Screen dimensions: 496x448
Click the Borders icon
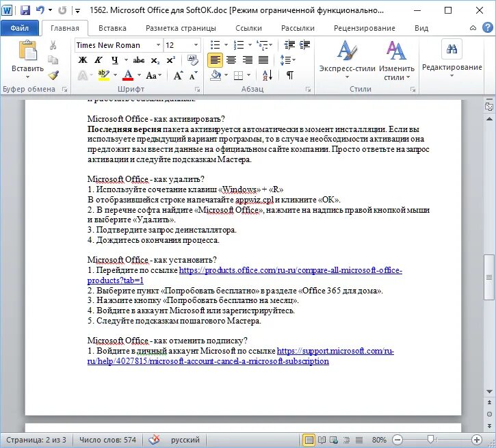point(238,75)
